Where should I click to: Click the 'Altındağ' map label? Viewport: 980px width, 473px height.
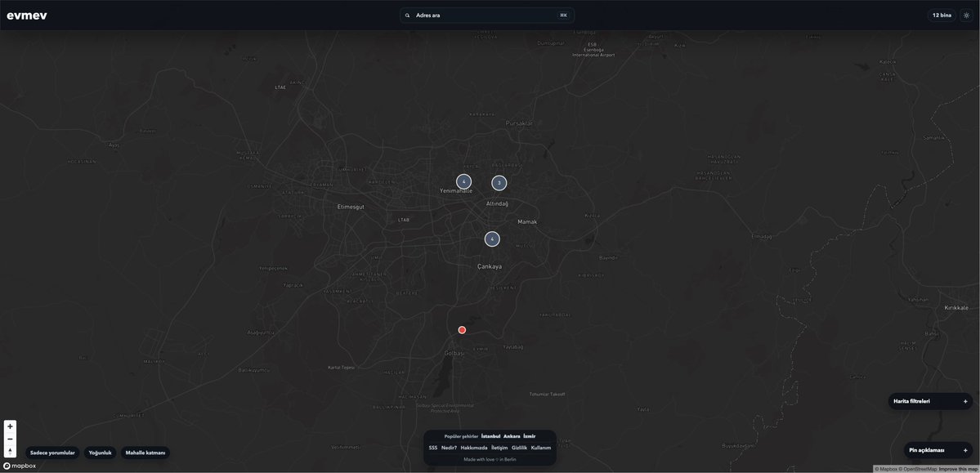[498, 203]
